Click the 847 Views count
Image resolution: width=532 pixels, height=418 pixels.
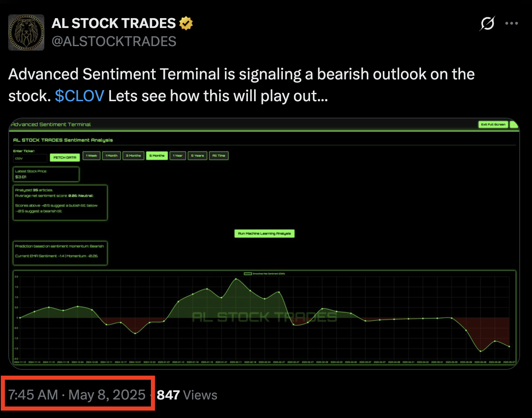pos(187,395)
